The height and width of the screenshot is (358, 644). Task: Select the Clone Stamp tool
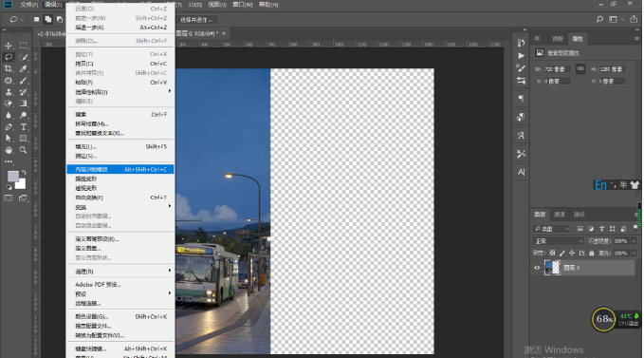click(9, 92)
